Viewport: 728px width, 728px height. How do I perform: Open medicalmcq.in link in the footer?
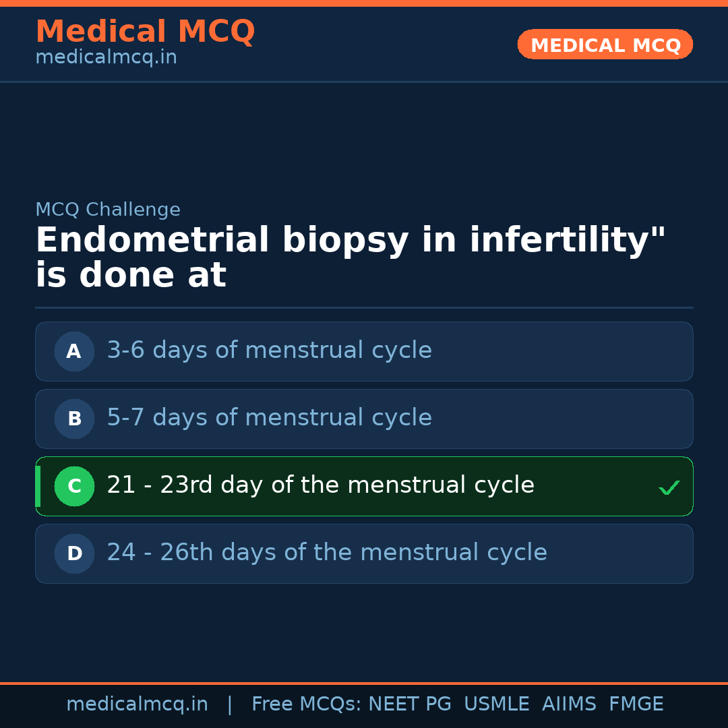(137, 704)
